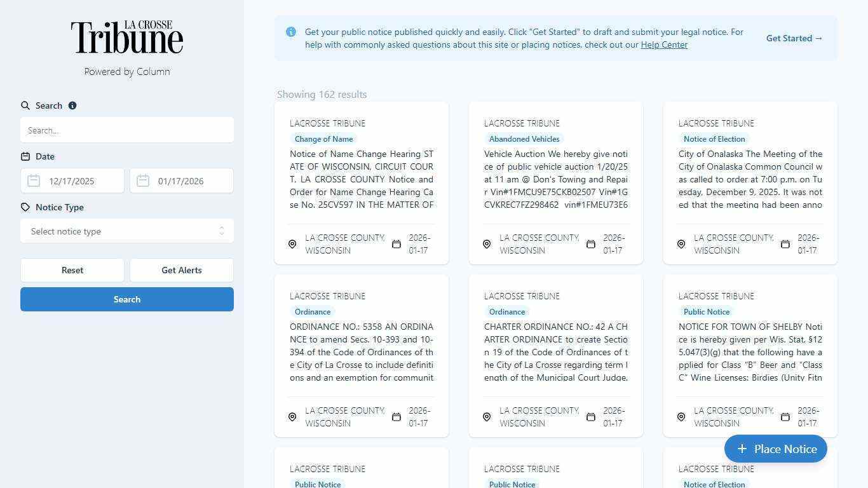Image resolution: width=868 pixels, height=488 pixels.
Task: Click location pin icon on Change of Name card
Action: (292, 244)
